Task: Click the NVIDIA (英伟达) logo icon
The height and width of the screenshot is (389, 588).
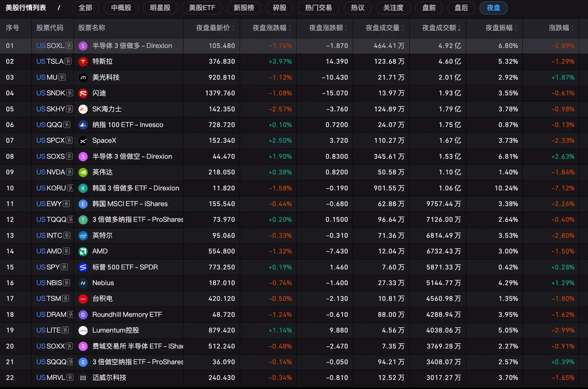Action: point(83,172)
